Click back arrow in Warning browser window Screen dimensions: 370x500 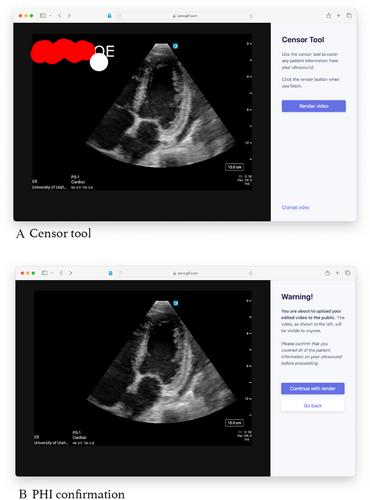(x=61, y=273)
